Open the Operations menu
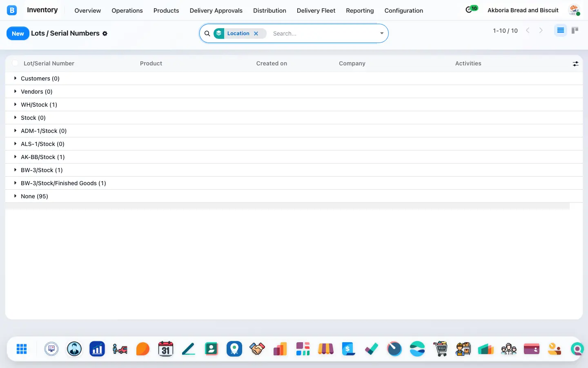Image resolution: width=588 pixels, height=368 pixels. 127,11
